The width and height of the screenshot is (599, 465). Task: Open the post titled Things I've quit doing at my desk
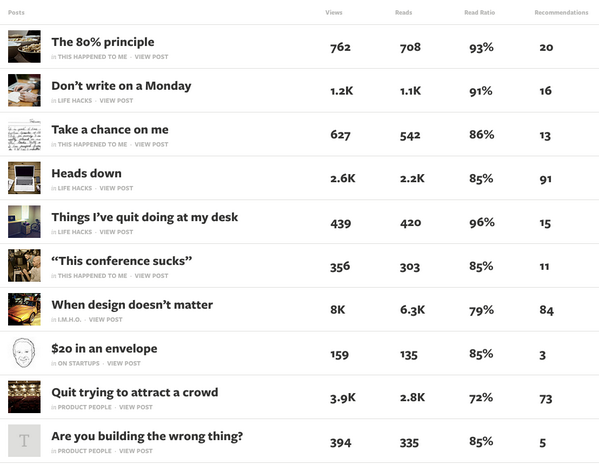[x=144, y=217]
